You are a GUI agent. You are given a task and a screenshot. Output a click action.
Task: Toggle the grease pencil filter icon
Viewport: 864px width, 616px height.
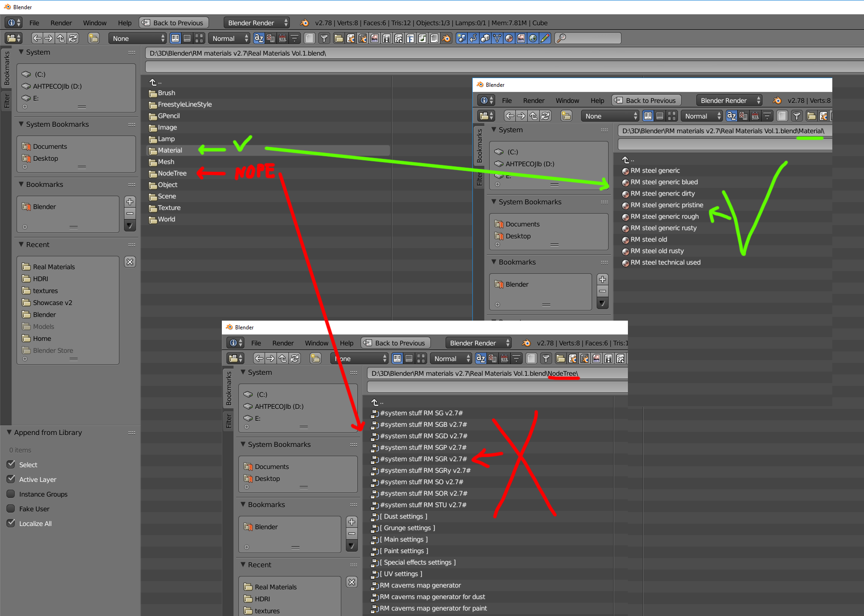point(545,39)
